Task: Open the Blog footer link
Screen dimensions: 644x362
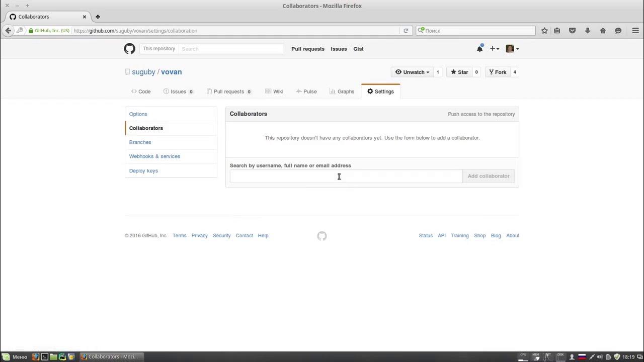Action: (496, 235)
